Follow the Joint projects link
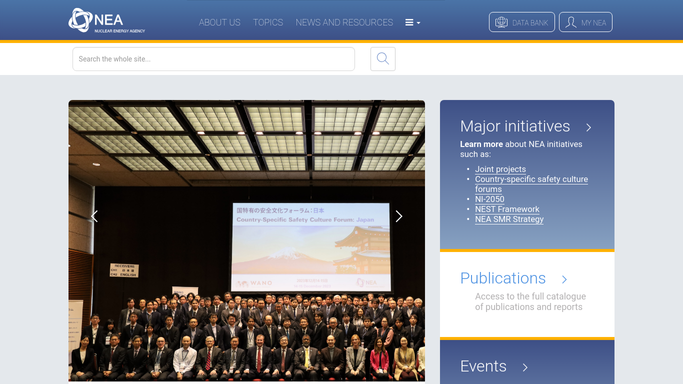 [x=500, y=169]
